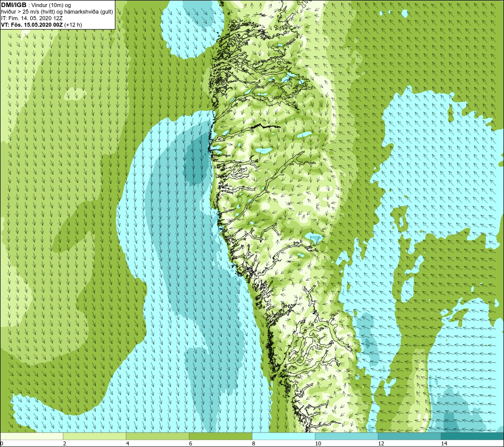Click the 'hviður > 25 m/s (hvítt)' legend line
504x447 pixels.
point(57,12)
